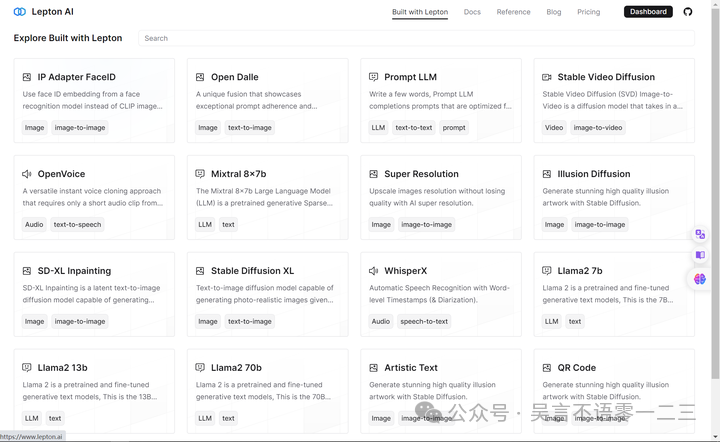Open the SD-XL Inpainting card title
This screenshot has width=720, height=442.
[x=74, y=271]
